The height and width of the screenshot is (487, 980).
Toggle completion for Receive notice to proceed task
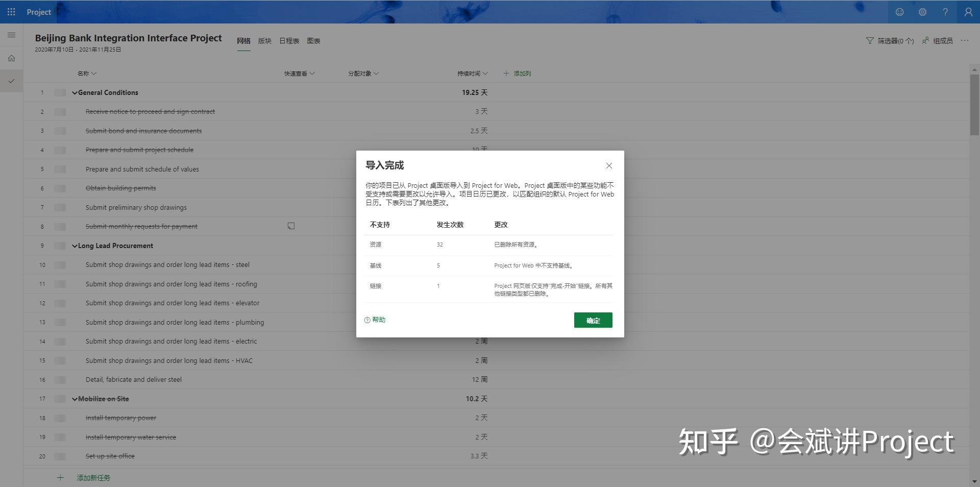pyautogui.click(x=60, y=111)
